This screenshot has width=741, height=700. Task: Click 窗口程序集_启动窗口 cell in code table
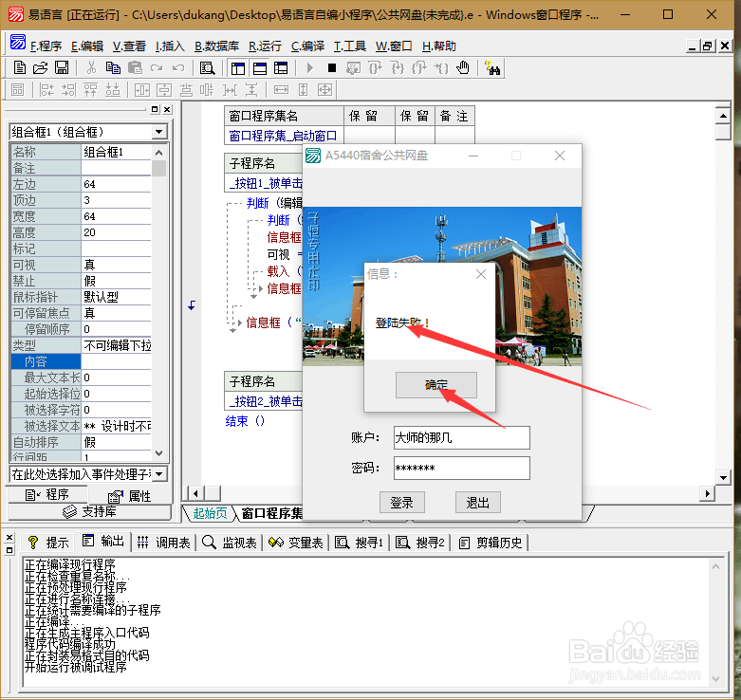click(x=283, y=136)
